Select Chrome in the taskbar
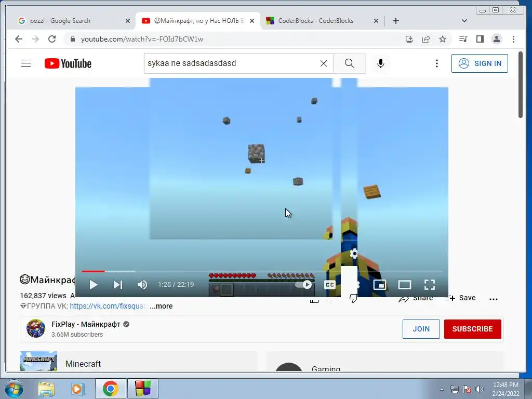532x399 pixels. [110, 389]
